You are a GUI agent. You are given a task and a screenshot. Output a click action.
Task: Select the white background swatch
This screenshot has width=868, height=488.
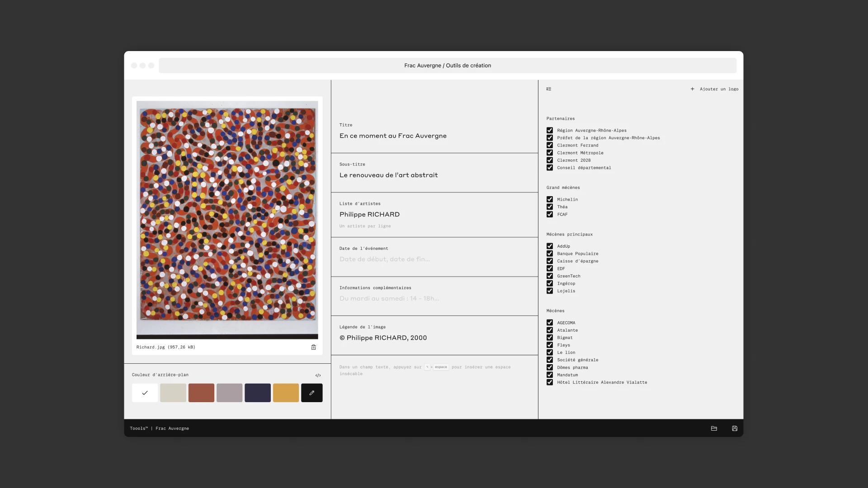[145, 393]
